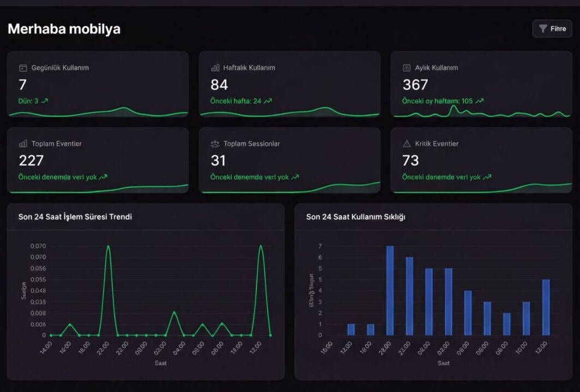Viewport: 580px width, 392px height.
Task: Click the trend arrow next to Önceki hafta: 24
Action: 268,101
